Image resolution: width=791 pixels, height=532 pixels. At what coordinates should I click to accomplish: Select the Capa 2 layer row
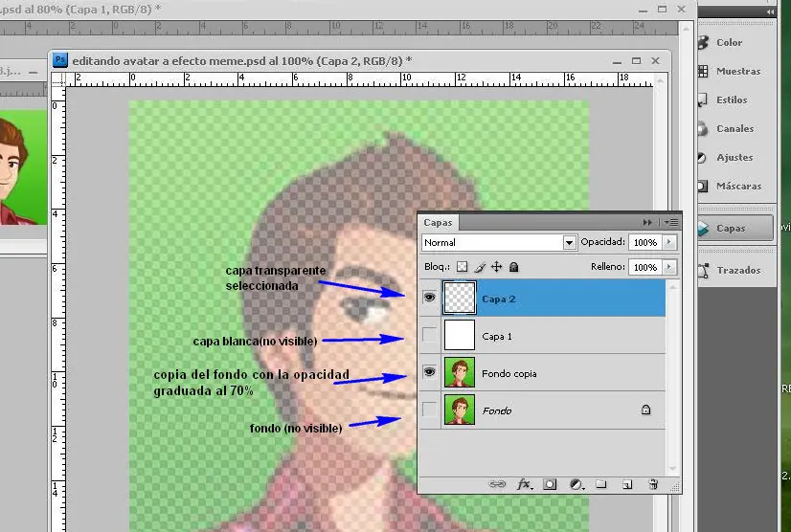pos(542,299)
